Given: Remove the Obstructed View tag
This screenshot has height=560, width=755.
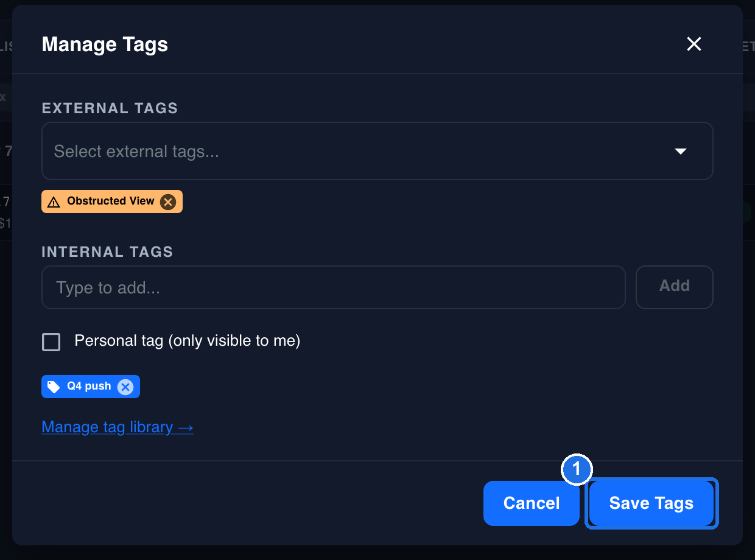Looking at the screenshot, I should click(x=168, y=201).
